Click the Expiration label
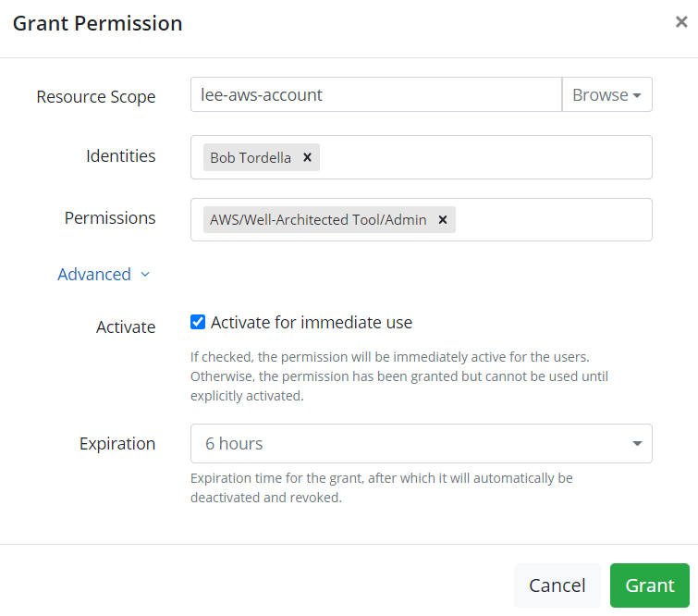698x616 pixels. tap(117, 444)
